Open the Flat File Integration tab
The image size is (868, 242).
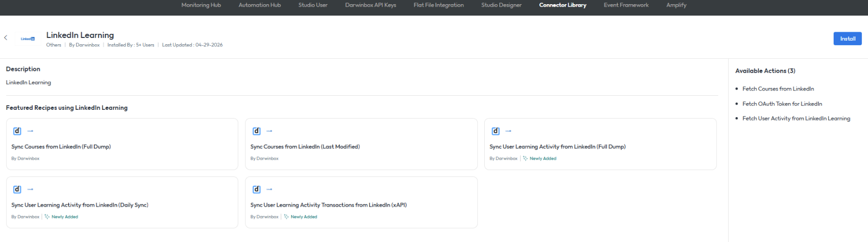pos(438,5)
